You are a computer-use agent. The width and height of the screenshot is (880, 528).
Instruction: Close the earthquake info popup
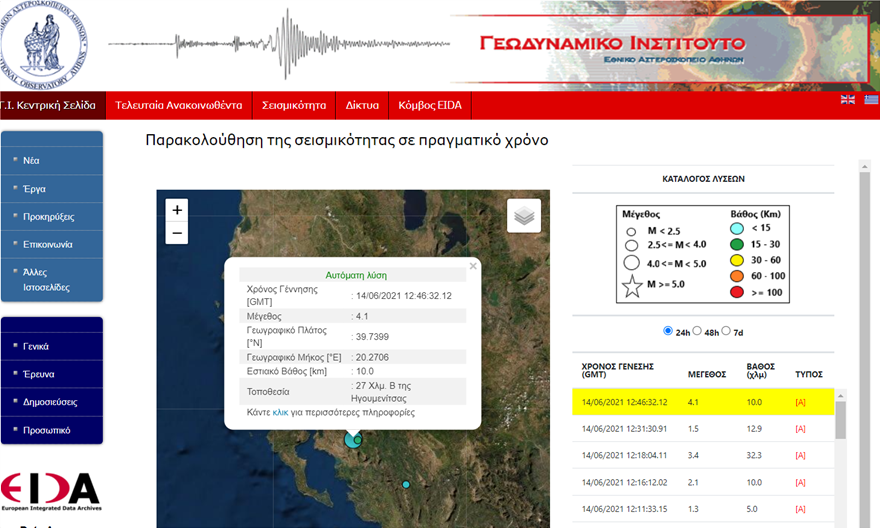(473, 266)
